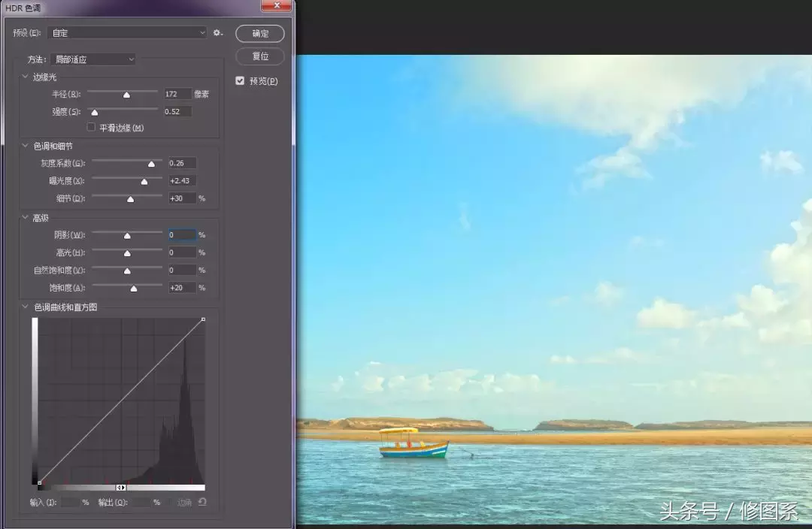The width and height of the screenshot is (812, 529).
Task: Click the 灰度系数 field showing 0.26
Action: [182, 163]
